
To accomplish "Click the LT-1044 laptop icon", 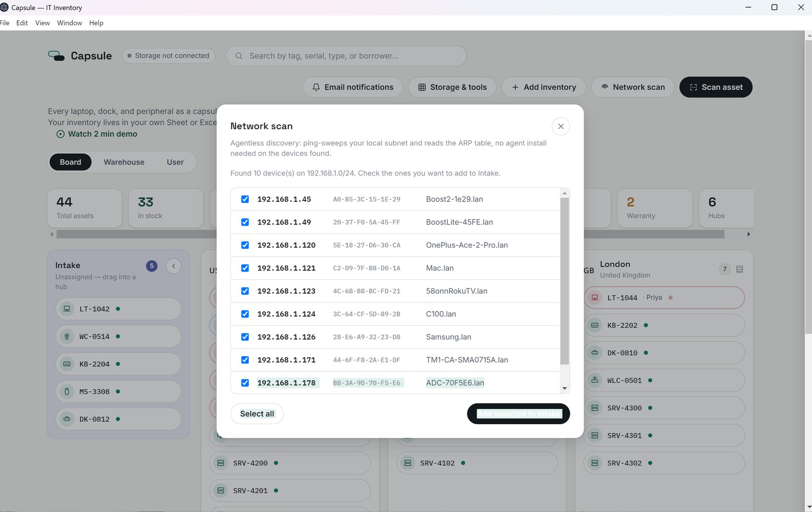I will [x=595, y=297].
